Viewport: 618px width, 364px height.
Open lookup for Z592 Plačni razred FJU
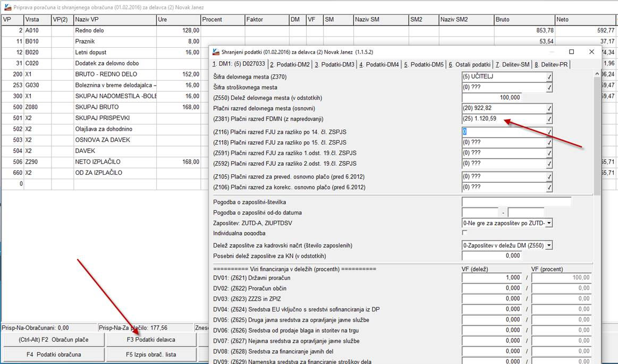pos(549,164)
